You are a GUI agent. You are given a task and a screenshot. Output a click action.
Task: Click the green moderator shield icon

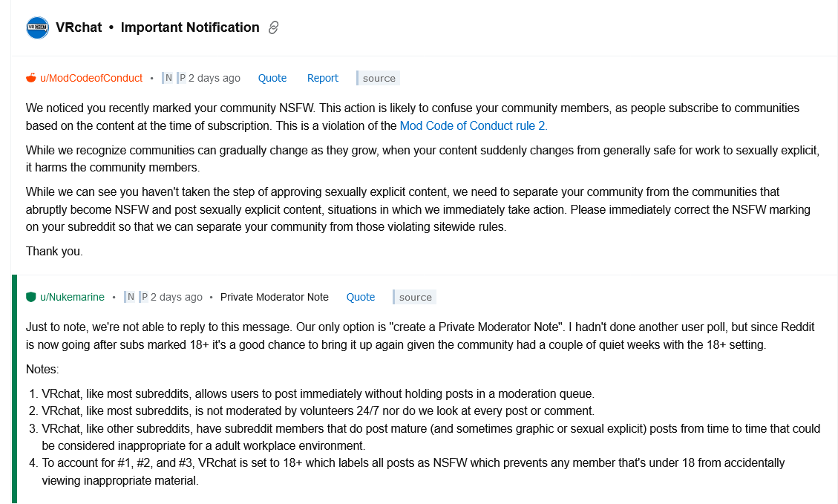30,296
